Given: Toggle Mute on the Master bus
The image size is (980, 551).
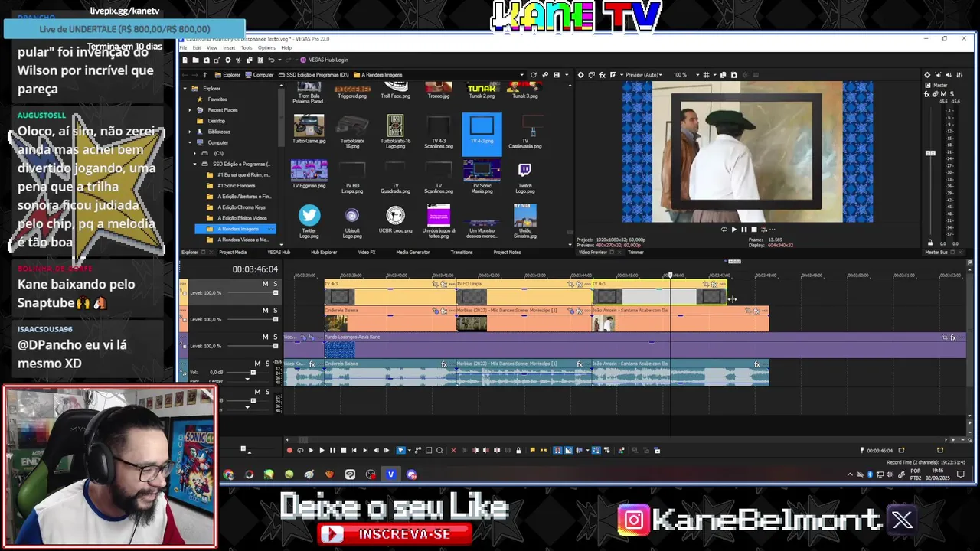Looking at the screenshot, I should coord(943,94).
